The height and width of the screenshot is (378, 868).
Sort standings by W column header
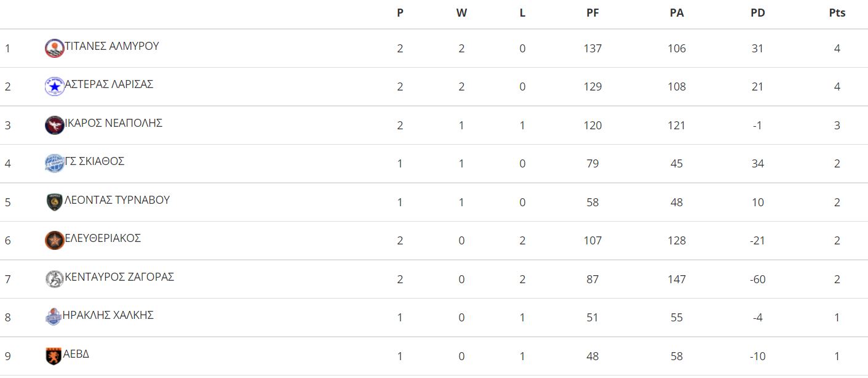pyautogui.click(x=461, y=13)
